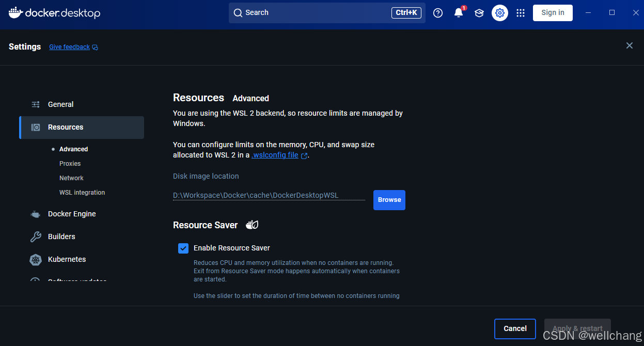Viewport: 644px width, 346px height.
Task: Click the Enable Resource Saver label text
Action: (x=232, y=248)
